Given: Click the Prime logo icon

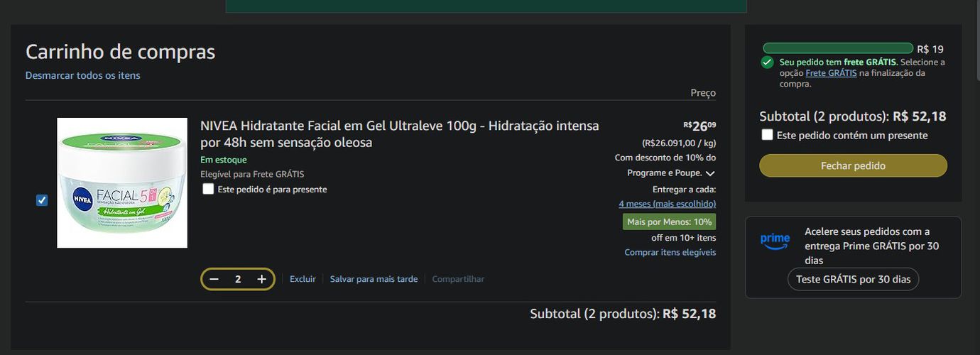Looking at the screenshot, I should point(775,241).
